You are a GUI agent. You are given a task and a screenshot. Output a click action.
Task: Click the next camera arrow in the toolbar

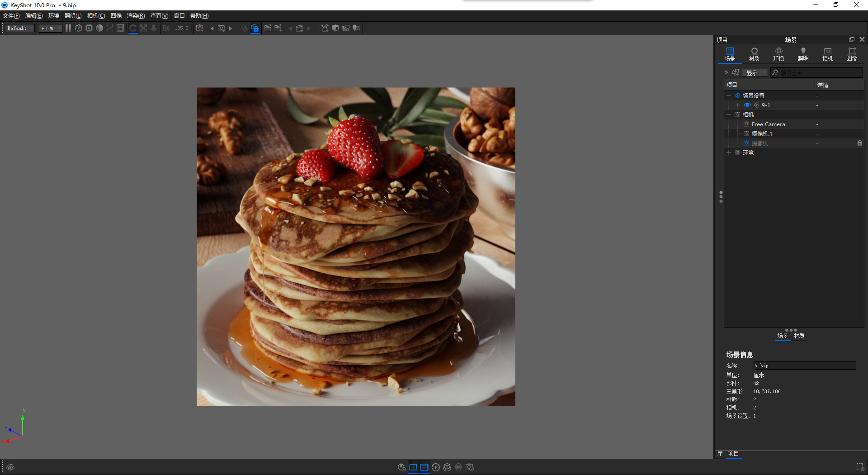point(231,28)
